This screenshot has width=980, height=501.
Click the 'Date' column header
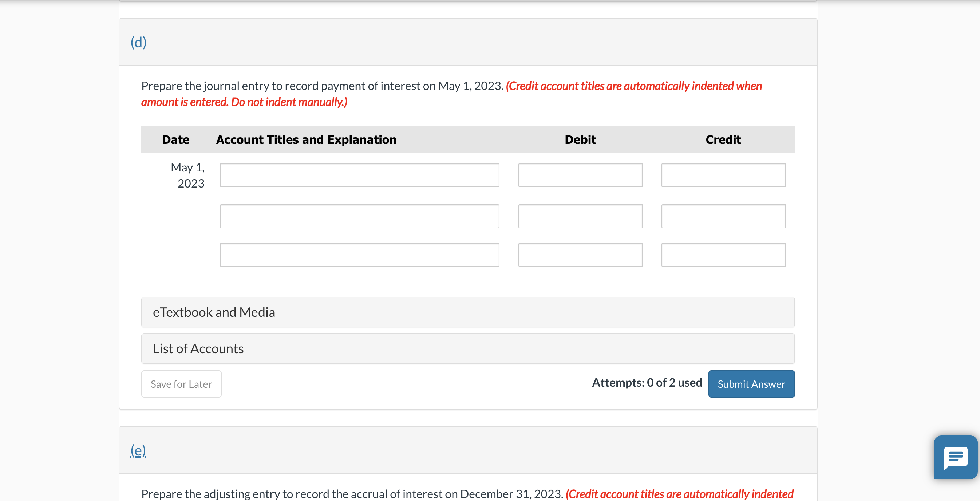[x=176, y=139]
